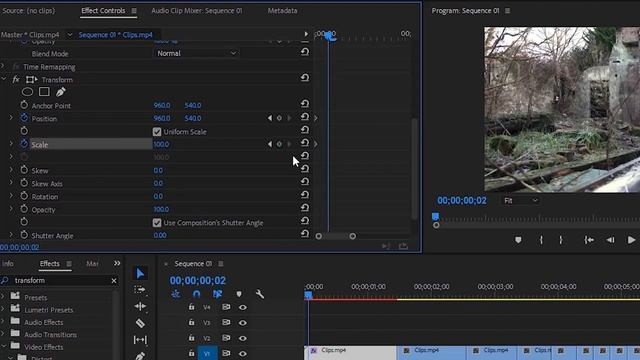Go to next Scale keyframe
640x360 pixels.
[x=289, y=144]
